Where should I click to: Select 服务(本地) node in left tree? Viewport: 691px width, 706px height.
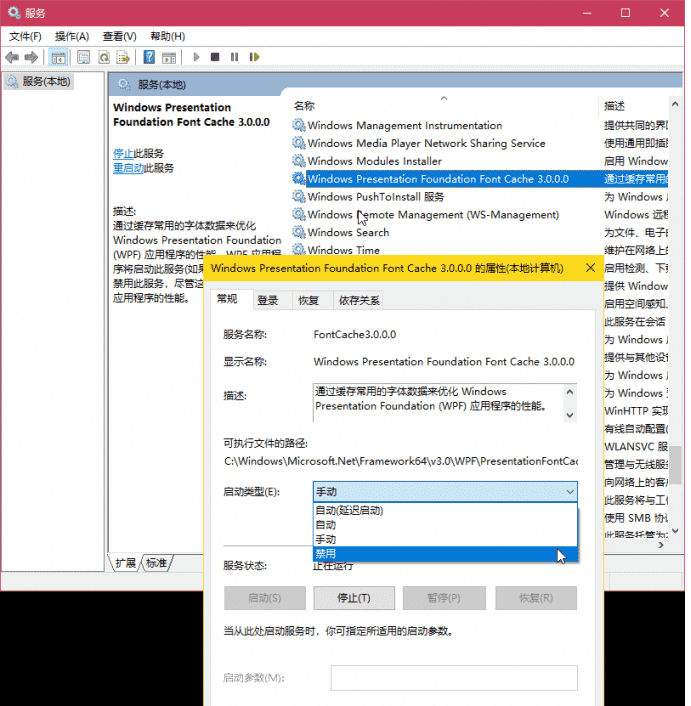39,81
